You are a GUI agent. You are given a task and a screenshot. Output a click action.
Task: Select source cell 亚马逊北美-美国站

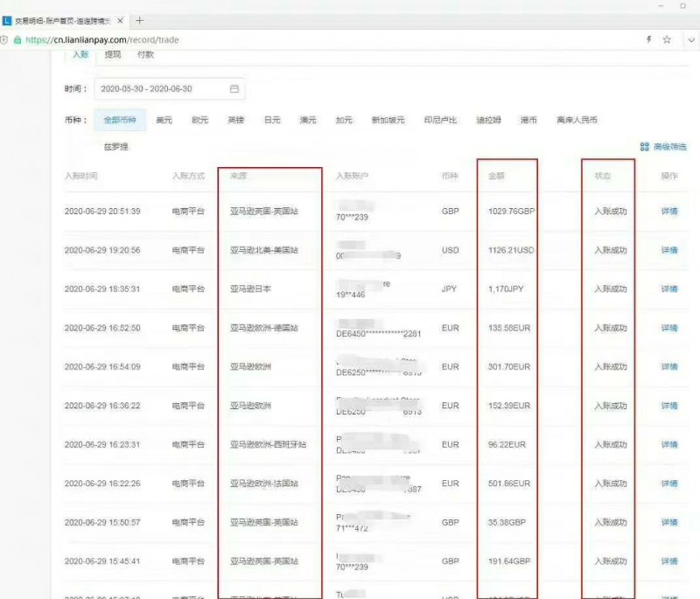pos(264,250)
